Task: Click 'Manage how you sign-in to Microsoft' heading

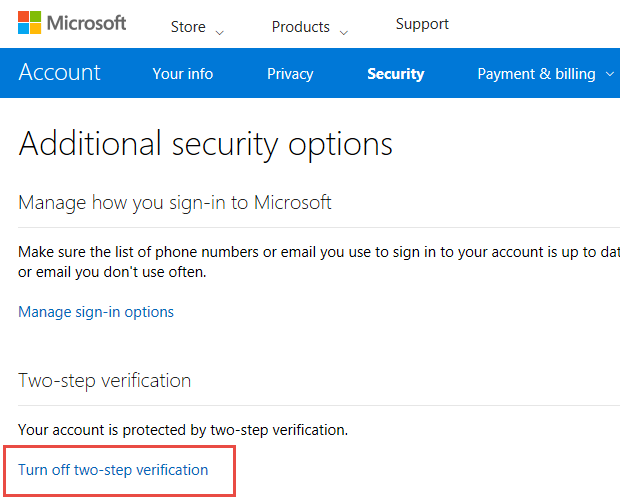Action: pyautogui.click(x=174, y=203)
